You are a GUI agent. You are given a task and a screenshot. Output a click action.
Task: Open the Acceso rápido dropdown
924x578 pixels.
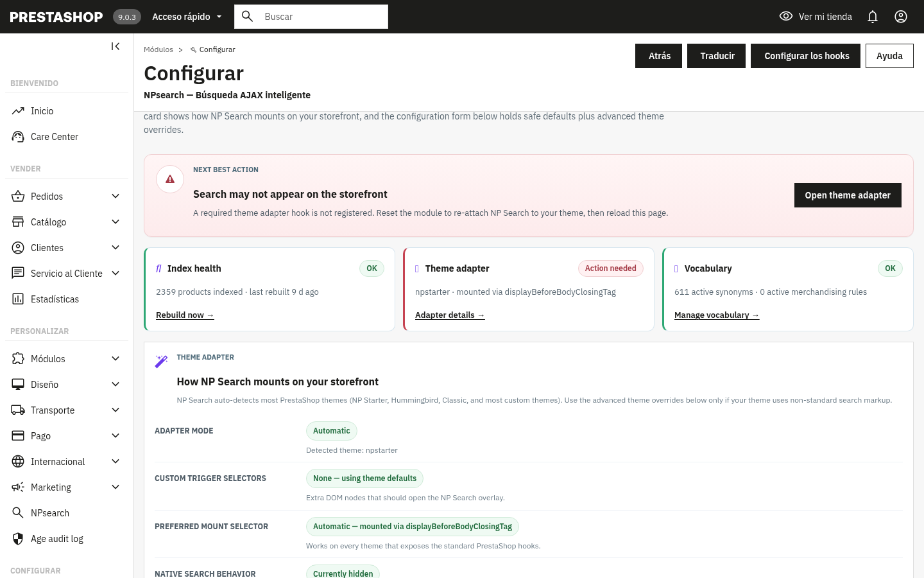pos(187,17)
